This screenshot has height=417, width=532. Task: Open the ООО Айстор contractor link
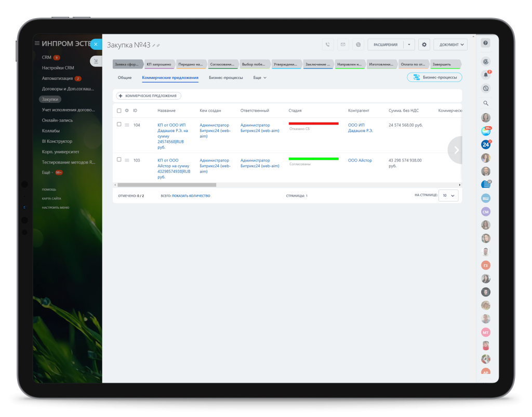[360, 160]
